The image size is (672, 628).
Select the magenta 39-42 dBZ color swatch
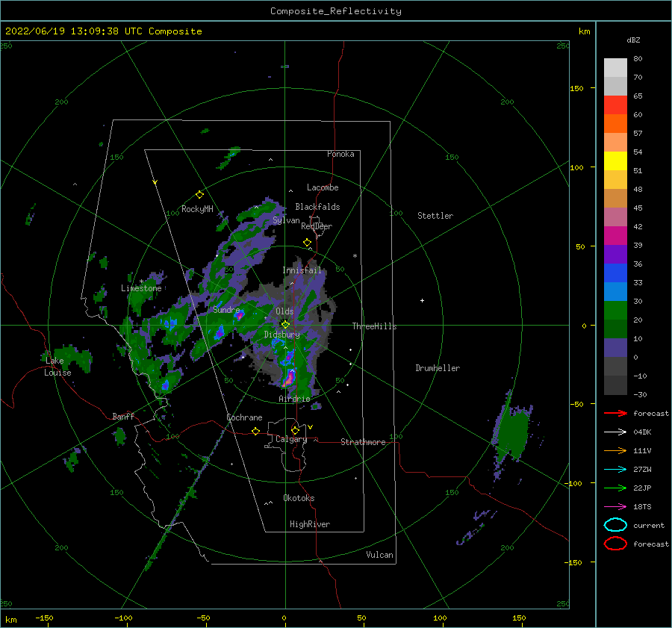[x=615, y=236]
